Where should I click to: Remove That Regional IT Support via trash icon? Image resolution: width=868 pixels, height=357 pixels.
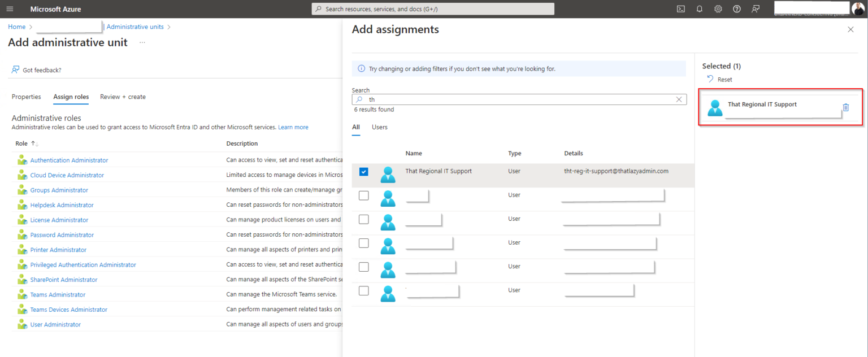[846, 107]
